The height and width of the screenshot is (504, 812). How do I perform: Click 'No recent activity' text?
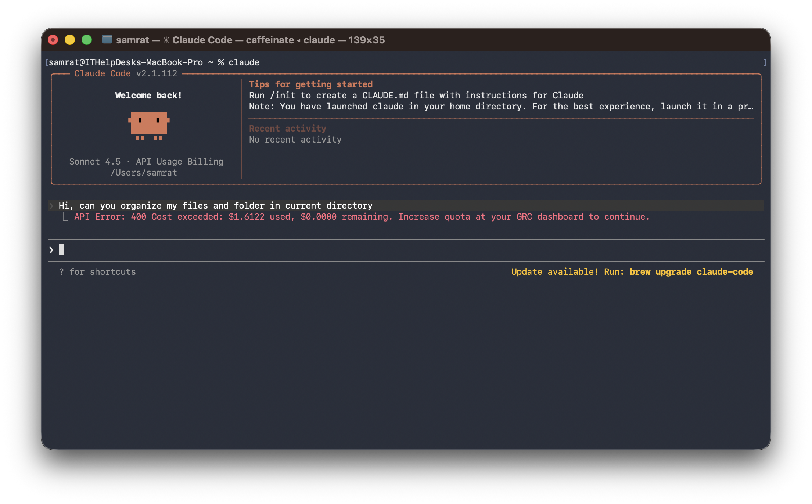295,140
